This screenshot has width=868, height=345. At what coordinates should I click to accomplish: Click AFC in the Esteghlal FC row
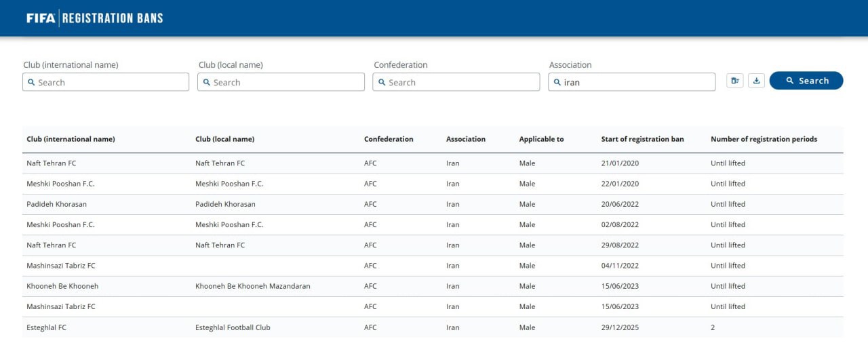click(x=370, y=327)
